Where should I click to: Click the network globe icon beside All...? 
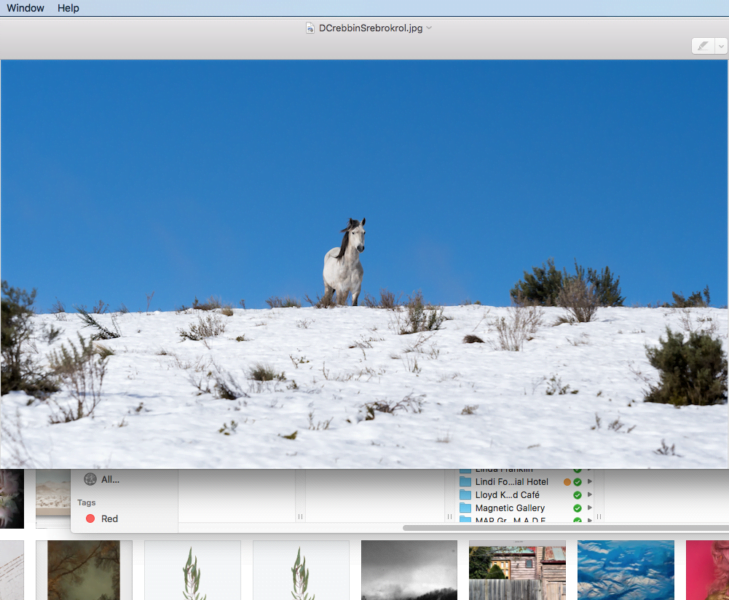(90, 479)
